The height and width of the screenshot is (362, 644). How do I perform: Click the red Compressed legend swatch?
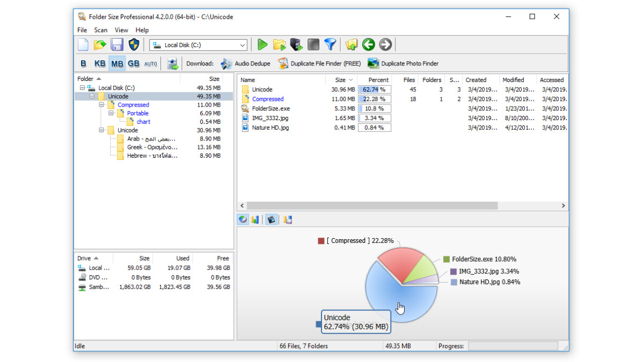(x=321, y=241)
